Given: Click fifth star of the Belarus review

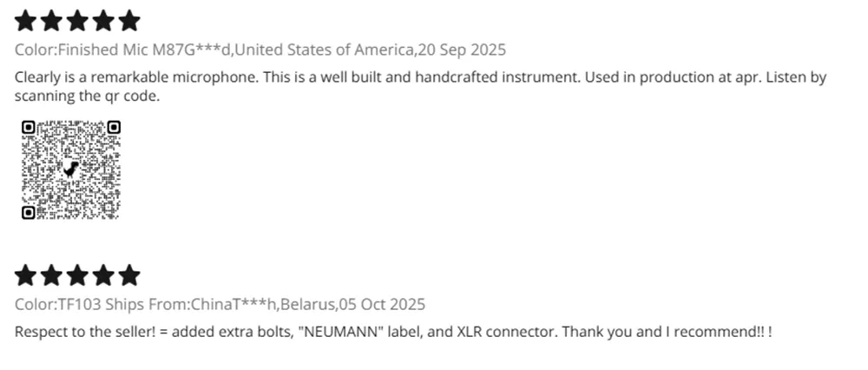Looking at the screenshot, I should click(x=128, y=275).
